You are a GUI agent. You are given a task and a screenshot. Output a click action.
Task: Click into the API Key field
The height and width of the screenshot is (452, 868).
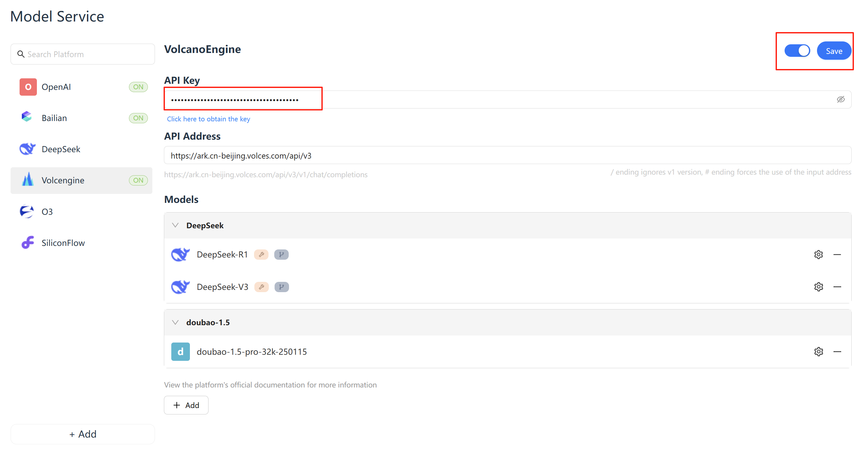(x=507, y=99)
